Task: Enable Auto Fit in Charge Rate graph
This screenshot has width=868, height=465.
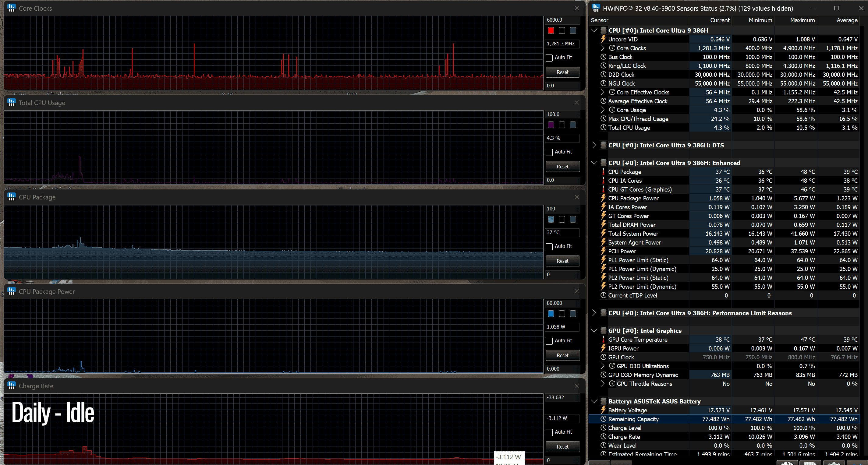Action: [549, 432]
